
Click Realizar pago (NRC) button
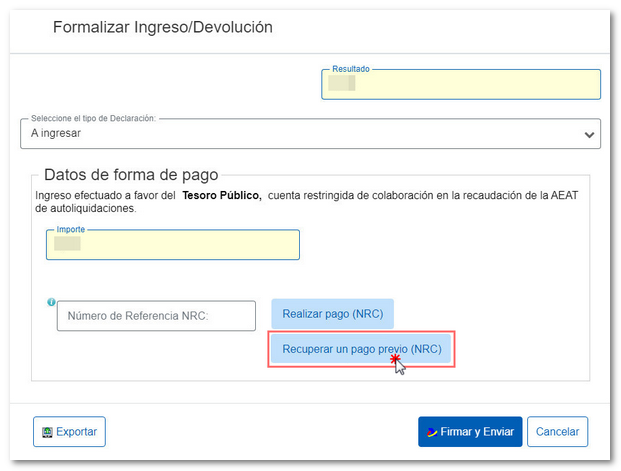pos(332,314)
